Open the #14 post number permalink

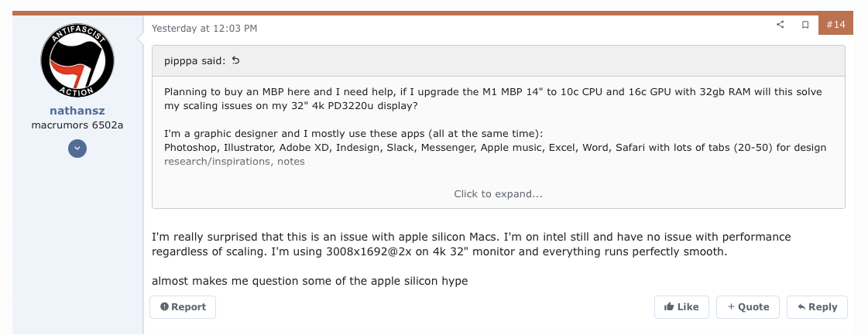pos(835,25)
